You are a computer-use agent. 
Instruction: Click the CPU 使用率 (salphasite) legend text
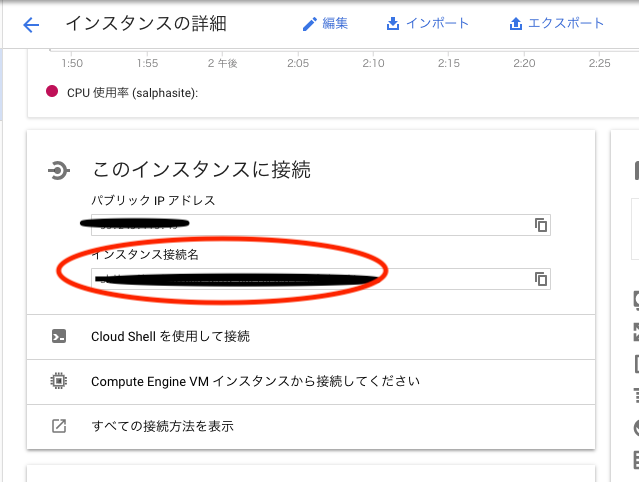132,93
